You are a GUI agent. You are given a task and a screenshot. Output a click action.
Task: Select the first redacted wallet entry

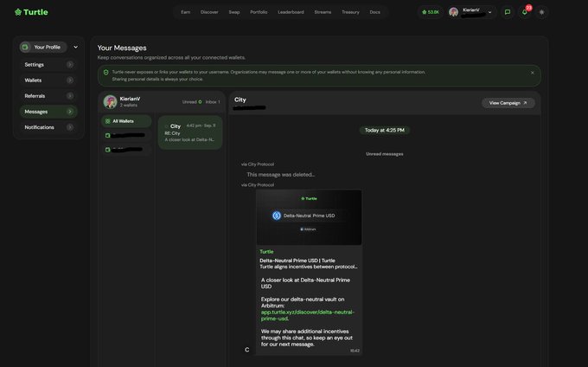(126, 136)
